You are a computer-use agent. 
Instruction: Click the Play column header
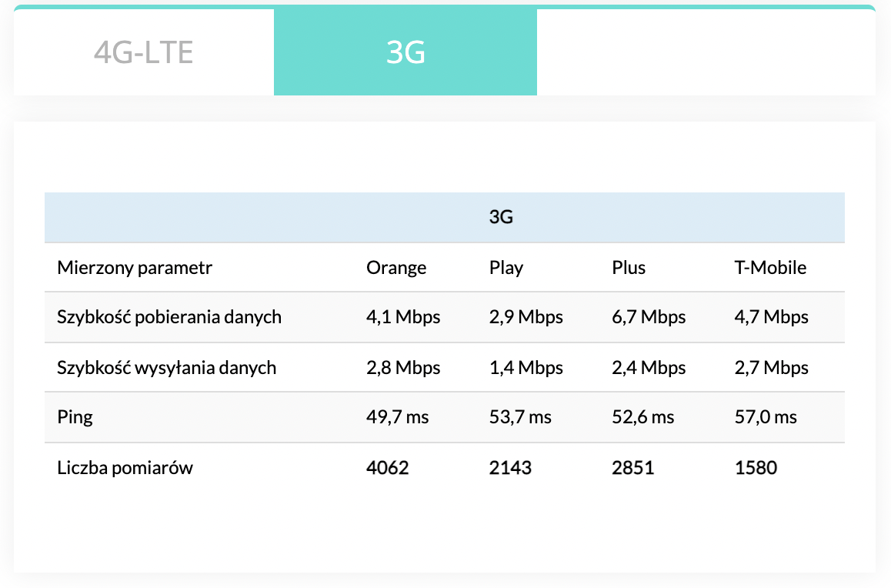coord(506,268)
